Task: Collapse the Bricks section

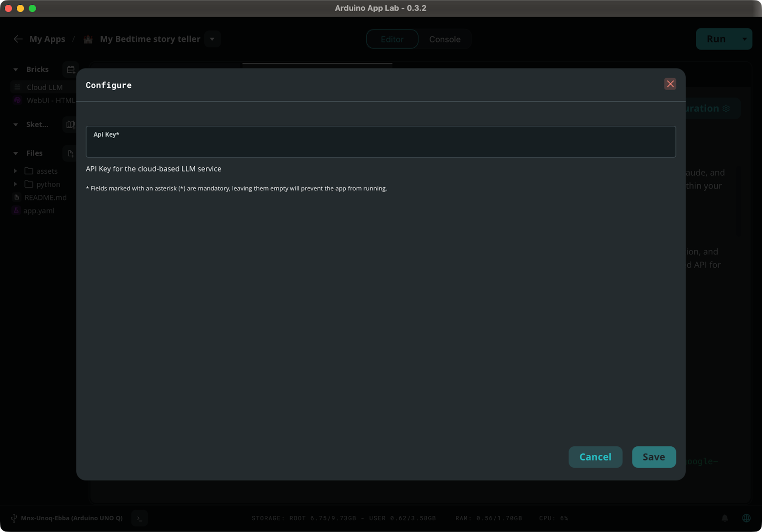Action: point(15,69)
